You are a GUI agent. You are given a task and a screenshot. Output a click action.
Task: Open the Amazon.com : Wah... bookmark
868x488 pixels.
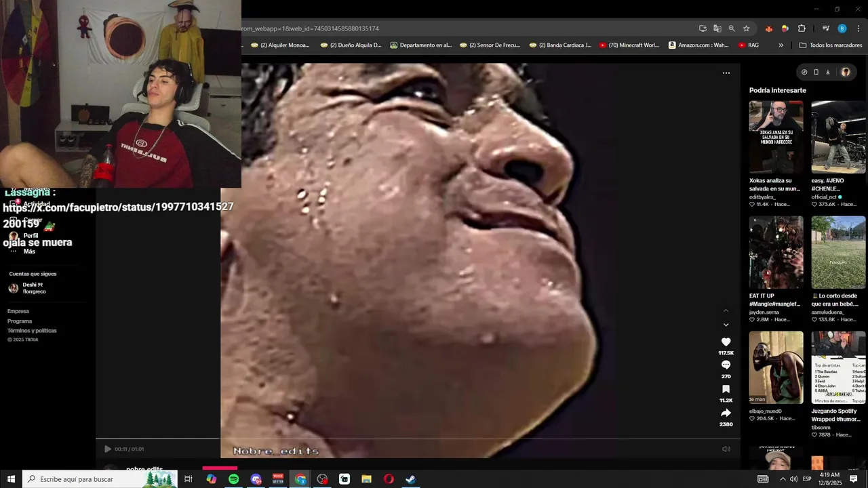click(698, 45)
